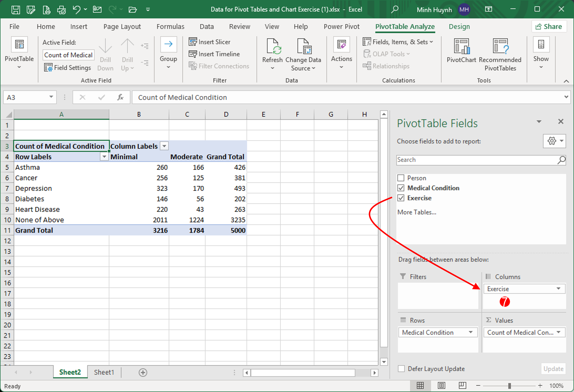Switch to the Formulas tab
The height and width of the screenshot is (392, 574).
click(170, 26)
